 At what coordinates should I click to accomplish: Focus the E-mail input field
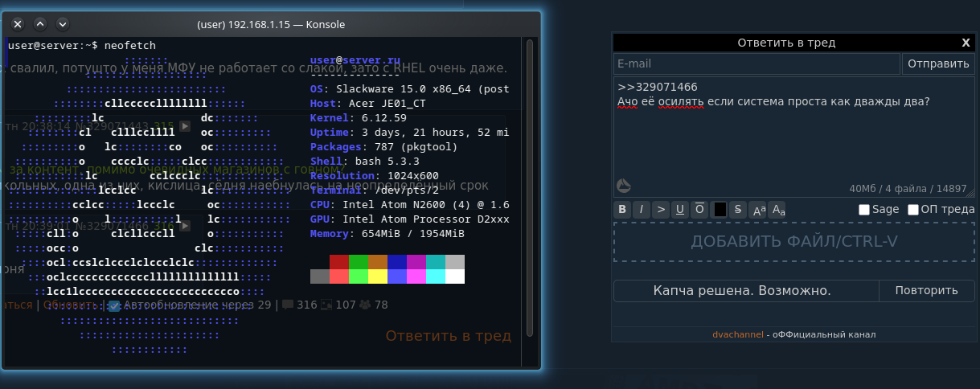[x=757, y=63]
